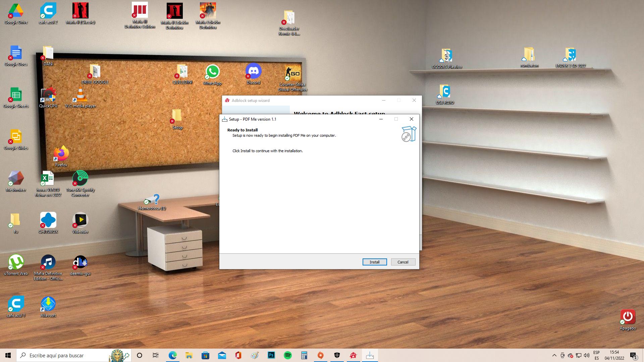Click the Install button

(x=374, y=262)
